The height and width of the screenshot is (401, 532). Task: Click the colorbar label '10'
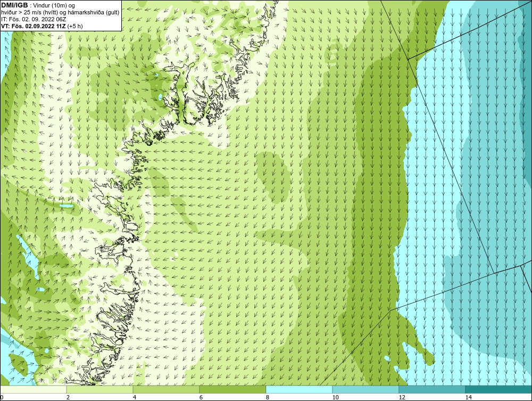(x=335, y=397)
